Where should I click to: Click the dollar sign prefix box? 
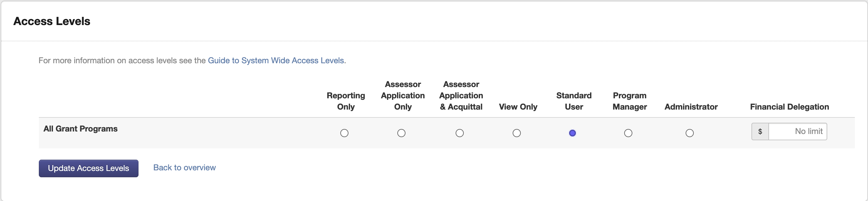click(760, 131)
